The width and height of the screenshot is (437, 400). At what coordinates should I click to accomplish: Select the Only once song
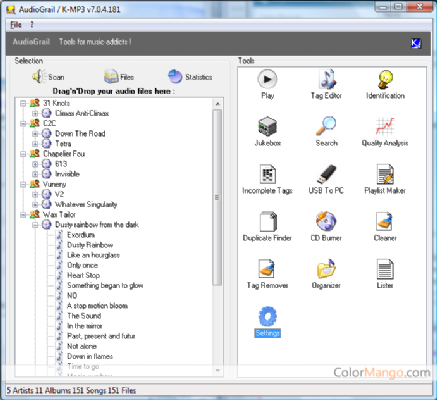83,265
